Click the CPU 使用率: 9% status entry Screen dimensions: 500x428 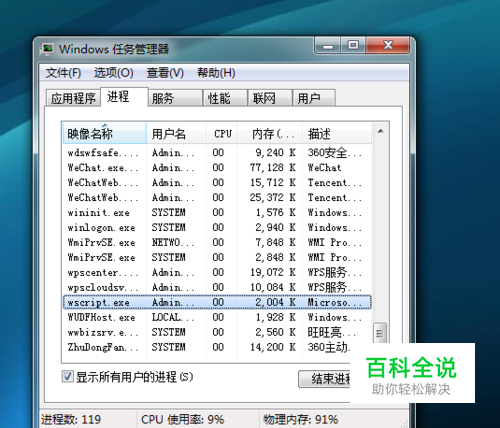[183, 419]
